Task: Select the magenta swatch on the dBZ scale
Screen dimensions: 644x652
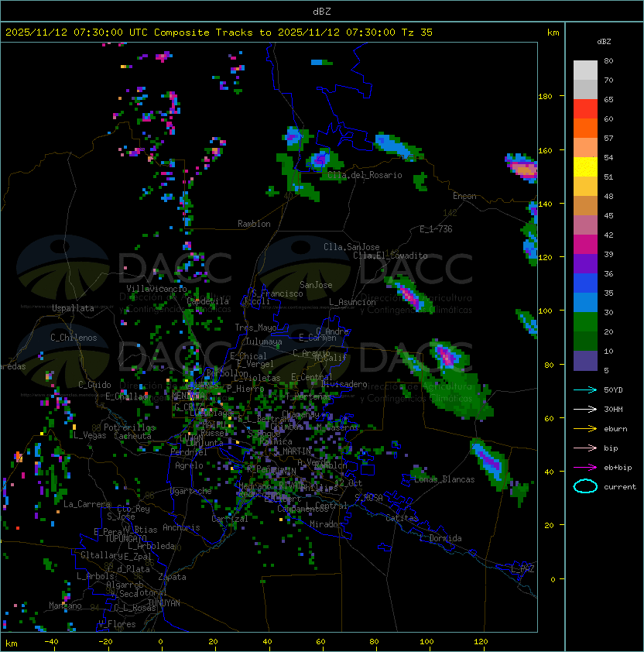Action: (585, 245)
